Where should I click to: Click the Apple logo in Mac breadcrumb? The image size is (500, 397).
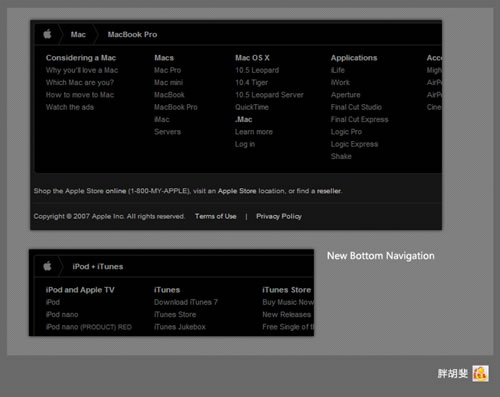point(48,34)
